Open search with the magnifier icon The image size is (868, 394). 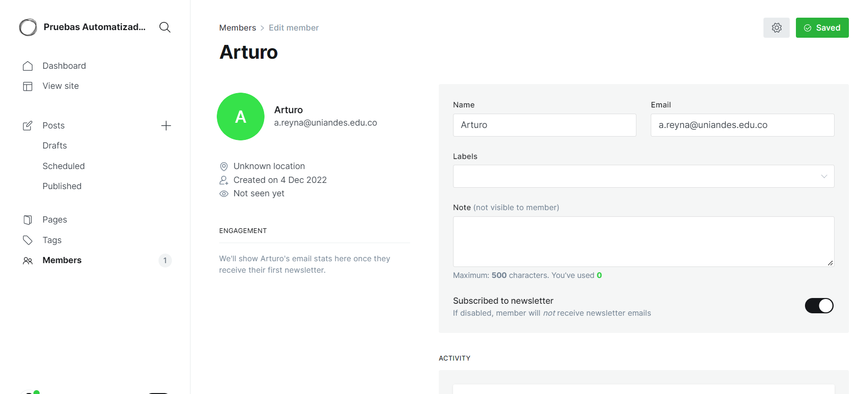[165, 27]
